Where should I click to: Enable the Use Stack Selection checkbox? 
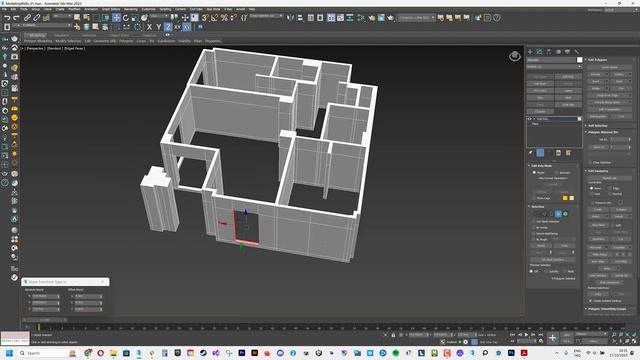pos(533,222)
